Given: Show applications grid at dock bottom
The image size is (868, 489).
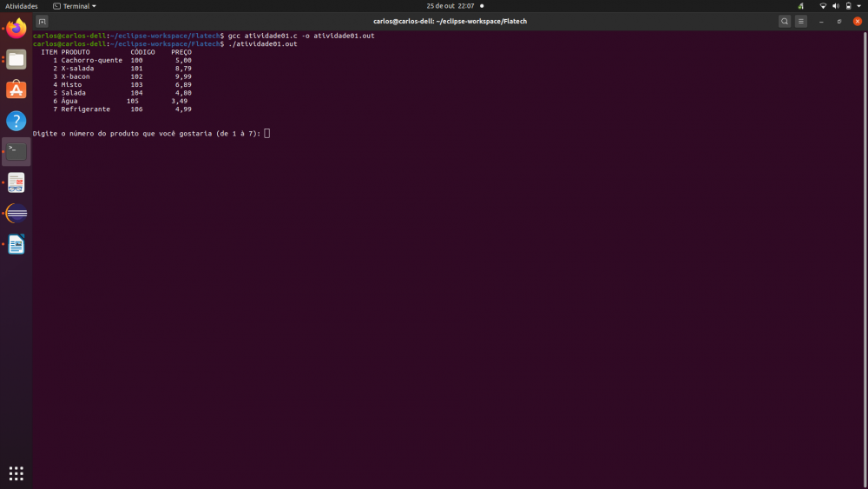Looking at the screenshot, I should coord(16,473).
